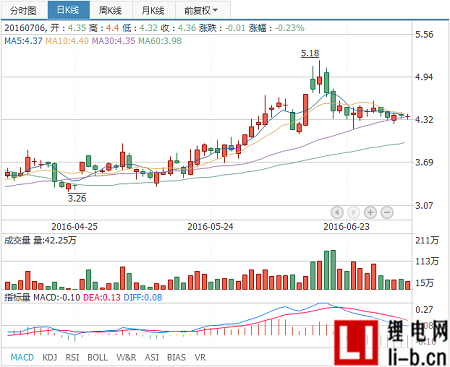
Task: Zoom in with the plus chart button
Action: [x=370, y=212]
